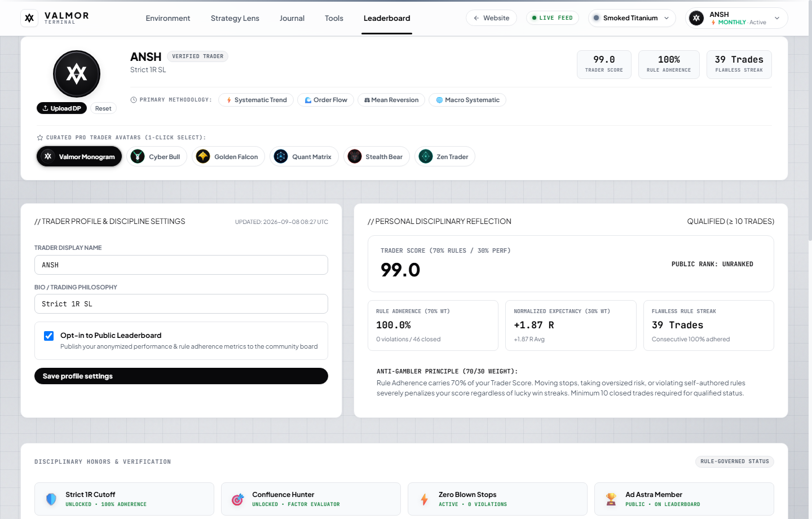
Task: Click the Reset avatar button
Action: [x=103, y=108]
